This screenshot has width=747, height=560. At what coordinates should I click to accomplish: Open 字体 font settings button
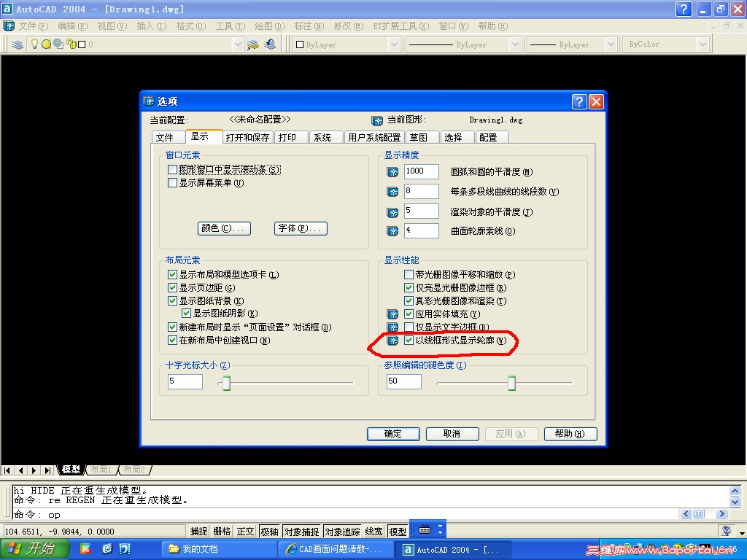301,228
